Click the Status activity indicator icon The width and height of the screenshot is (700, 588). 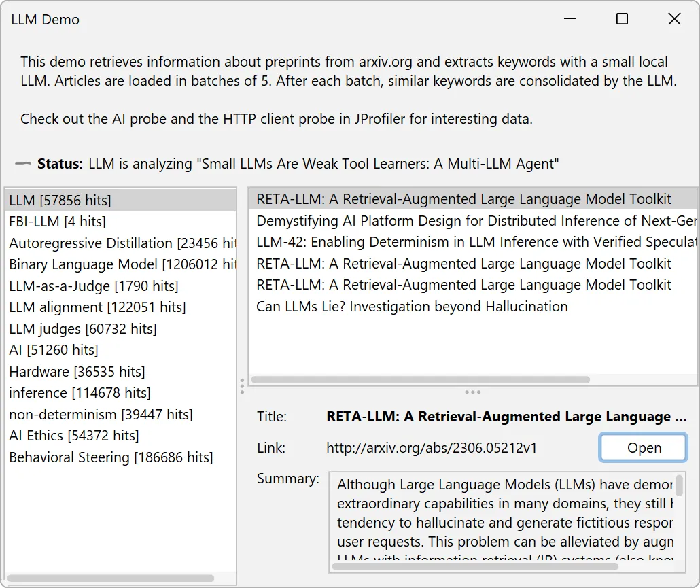point(22,163)
